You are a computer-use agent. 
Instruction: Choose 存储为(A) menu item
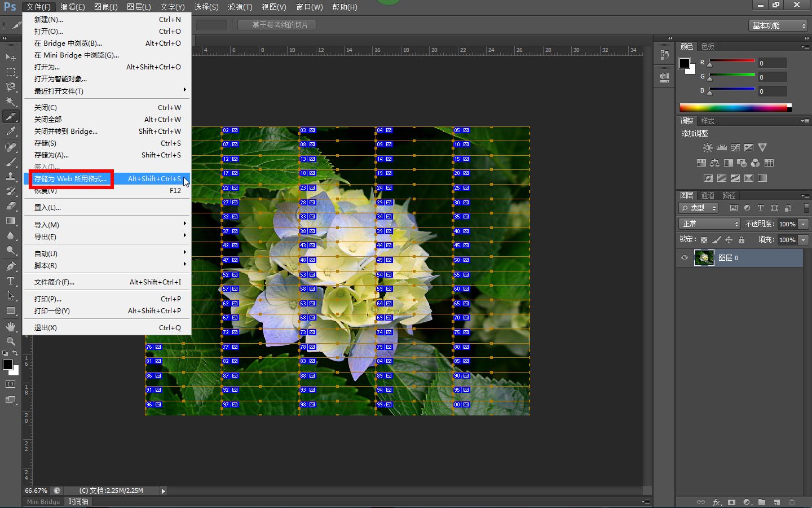click(107, 155)
